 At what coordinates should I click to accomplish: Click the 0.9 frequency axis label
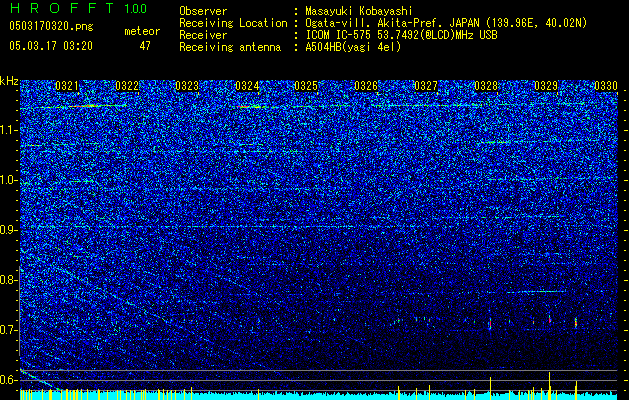(x=8, y=230)
